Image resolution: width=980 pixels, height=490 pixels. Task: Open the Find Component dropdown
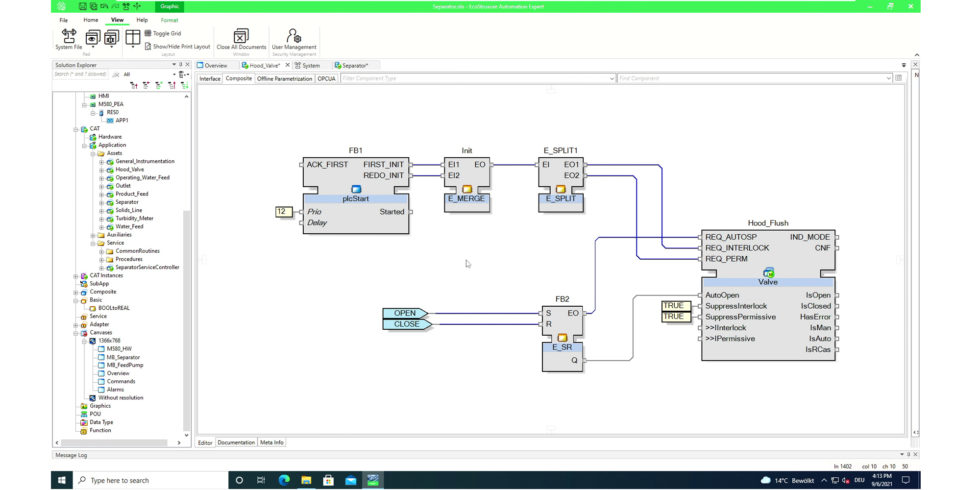click(x=889, y=78)
